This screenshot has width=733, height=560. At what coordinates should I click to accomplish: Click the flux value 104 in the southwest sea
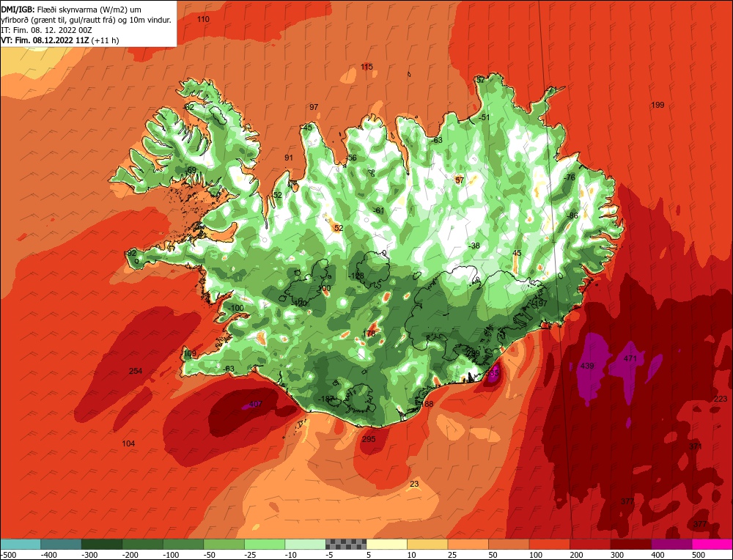pos(128,443)
